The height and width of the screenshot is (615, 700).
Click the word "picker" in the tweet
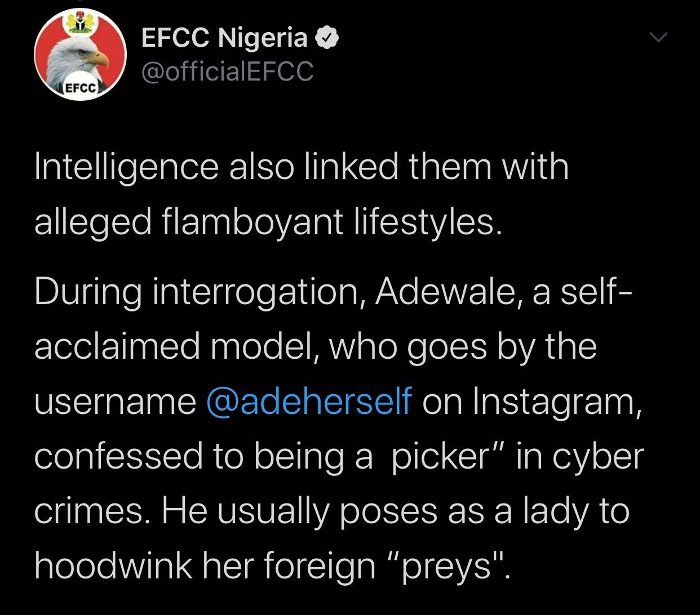point(439,456)
